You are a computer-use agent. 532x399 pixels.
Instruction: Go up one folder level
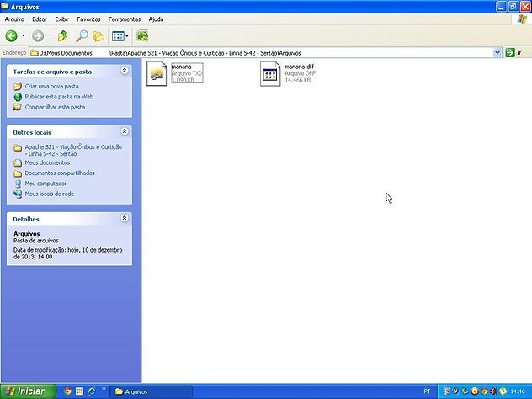click(x=62, y=35)
